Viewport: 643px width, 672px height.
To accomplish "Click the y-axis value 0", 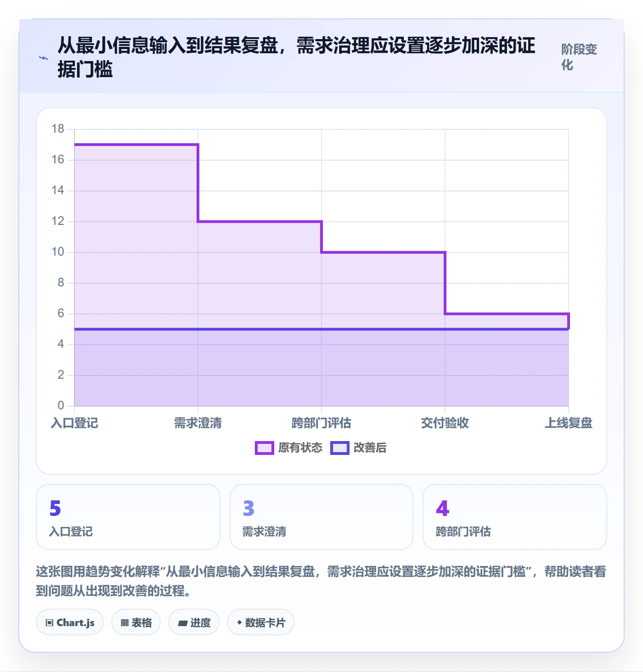I will (x=61, y=406).
